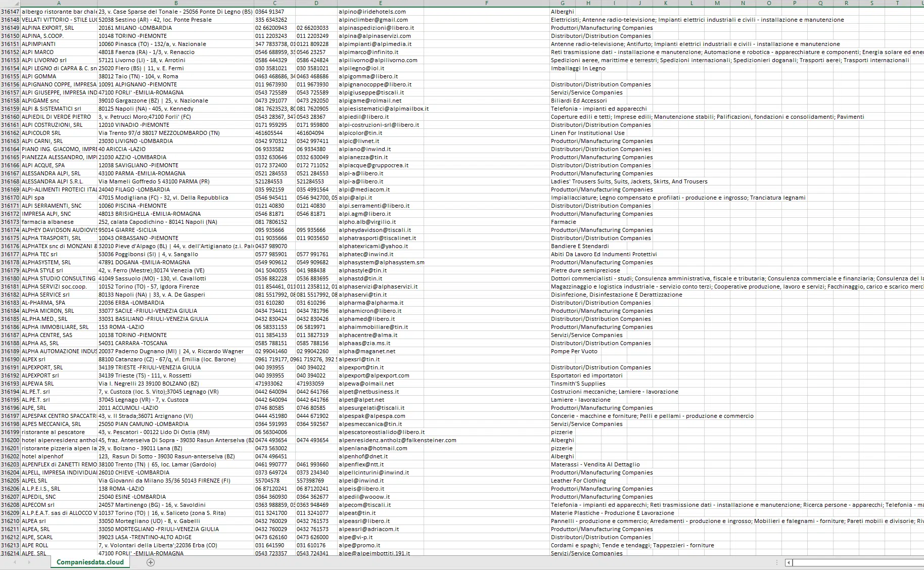Select Pietre dure semipreziose cell
This screenshot has width=924, height=570.
[585, 270]
